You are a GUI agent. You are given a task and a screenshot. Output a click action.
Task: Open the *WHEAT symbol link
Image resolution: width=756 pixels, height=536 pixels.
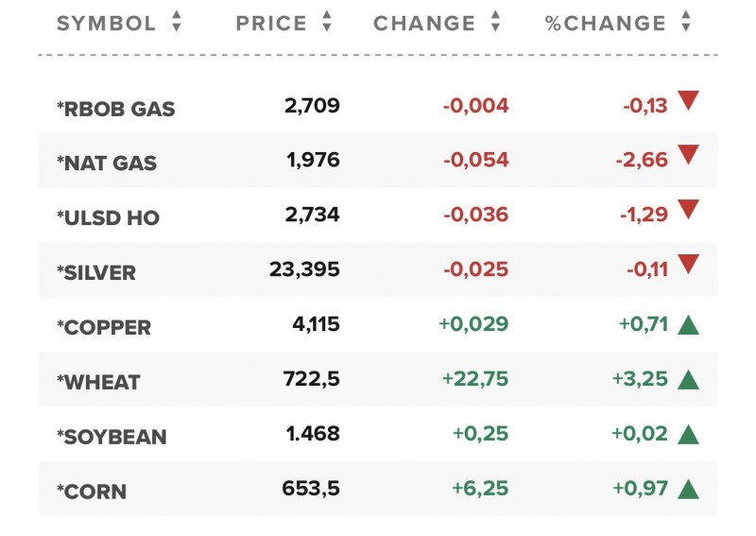point(98,383)
